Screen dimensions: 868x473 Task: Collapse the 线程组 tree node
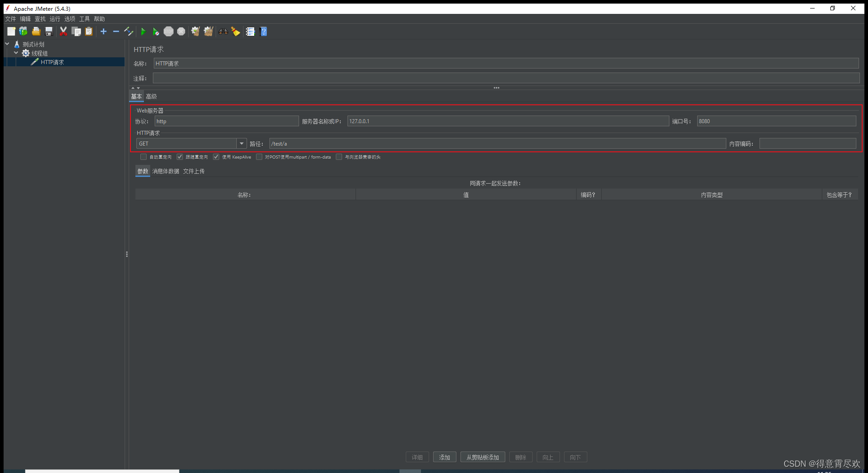tap(16, 53)
